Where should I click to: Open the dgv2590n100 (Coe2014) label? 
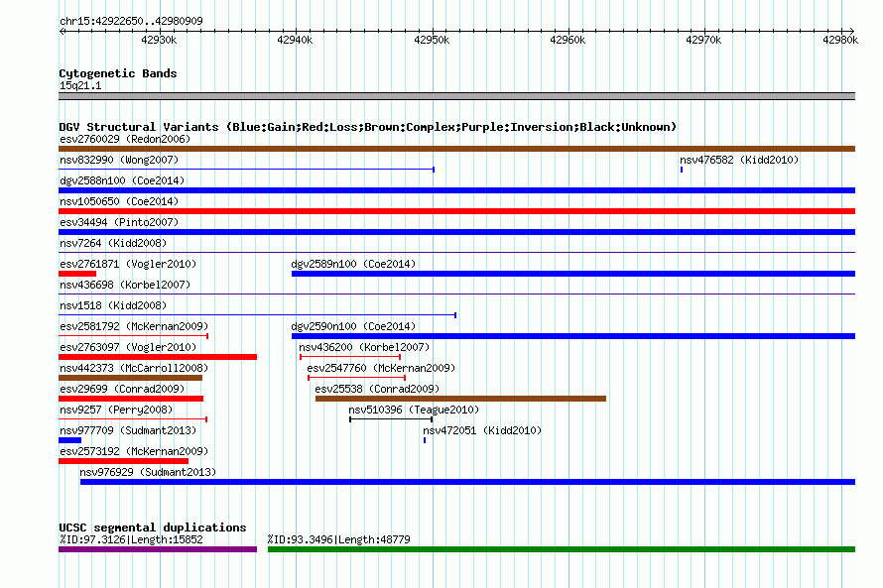tap(353, 326)
